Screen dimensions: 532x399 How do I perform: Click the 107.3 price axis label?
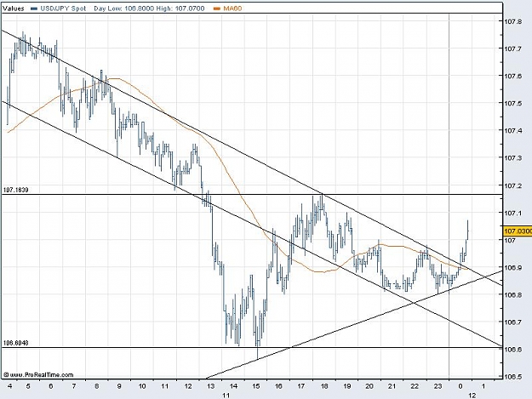(x=512, y=158)
